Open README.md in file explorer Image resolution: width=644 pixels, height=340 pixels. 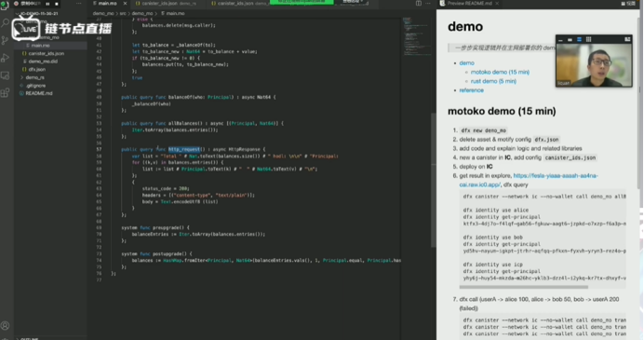(x=38, y=93)
